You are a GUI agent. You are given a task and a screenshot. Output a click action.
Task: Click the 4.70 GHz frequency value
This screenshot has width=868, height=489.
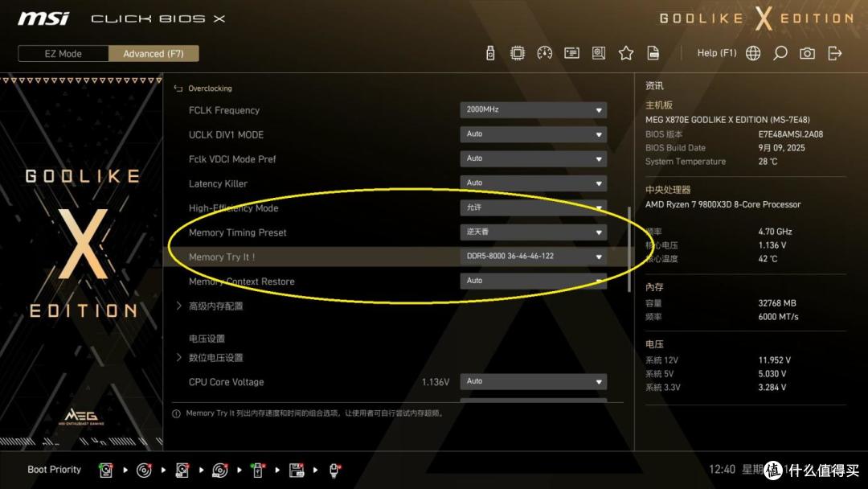point(775,232)
